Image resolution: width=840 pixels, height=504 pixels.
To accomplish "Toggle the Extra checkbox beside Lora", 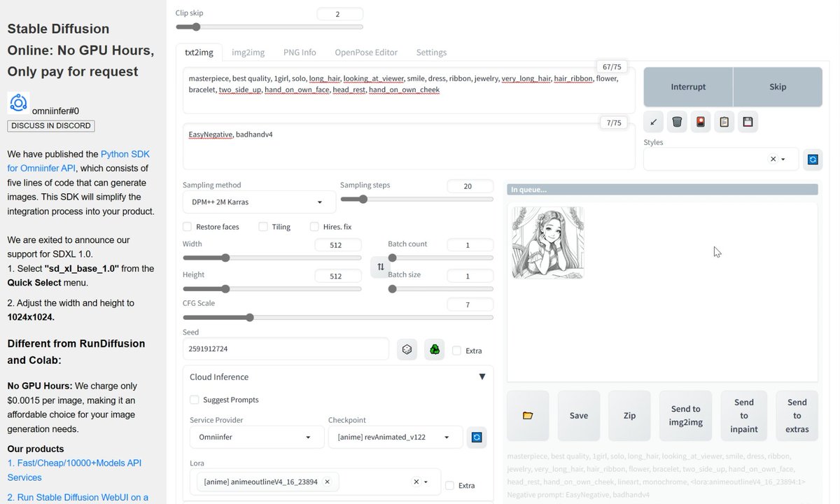I will (x=449, y=485).
